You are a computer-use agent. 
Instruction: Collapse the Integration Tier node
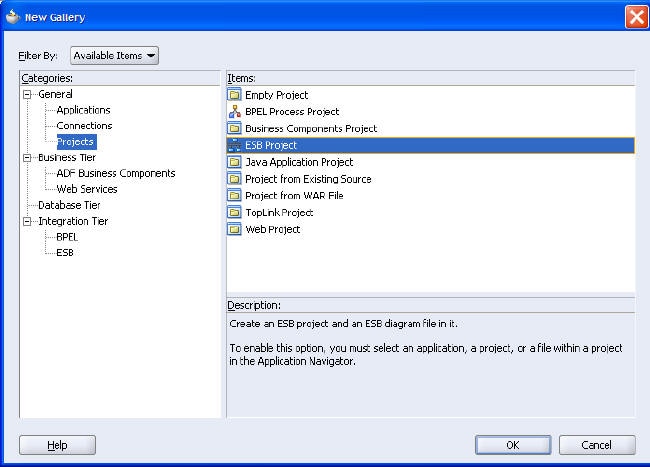tap(28, 221)
